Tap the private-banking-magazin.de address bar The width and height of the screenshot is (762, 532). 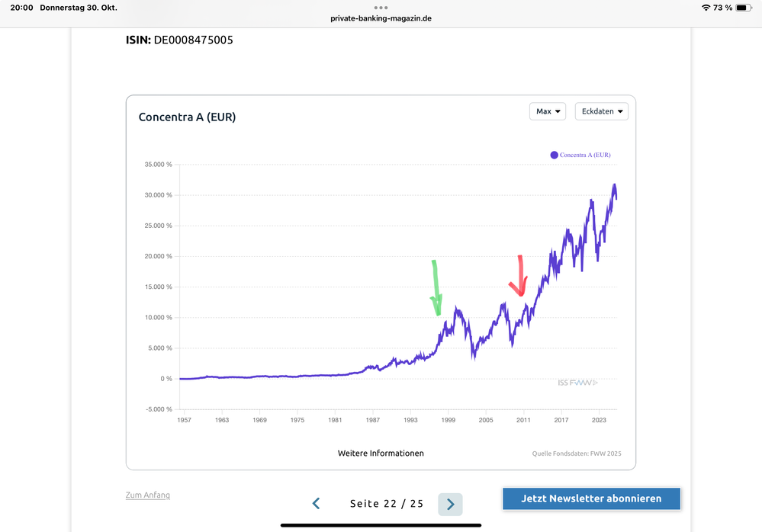click(381, 18)
